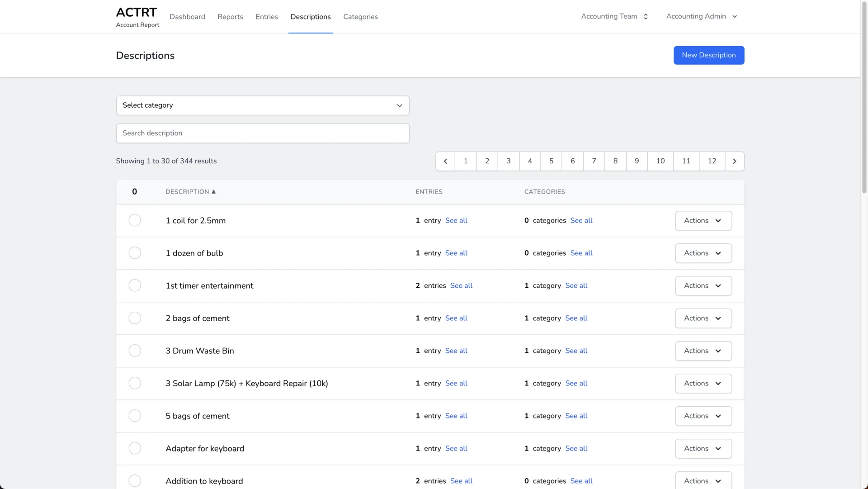Screen dimensions: 868x489
Task: Open the Dashboard nav item
Action: pos(187,17)
